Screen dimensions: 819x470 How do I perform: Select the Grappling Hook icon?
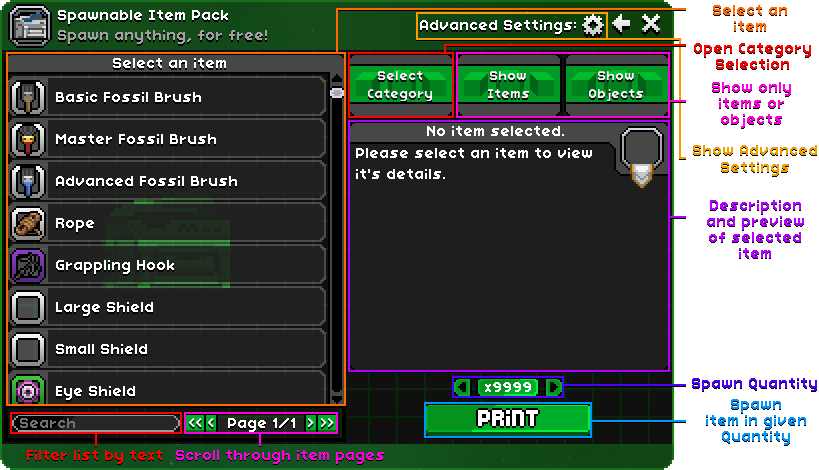(28, 265)
